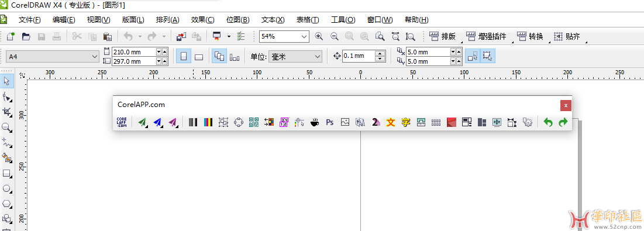
Task: Click the Cut scissors icon
Action: pyautogui.click(x=77, y=36)
